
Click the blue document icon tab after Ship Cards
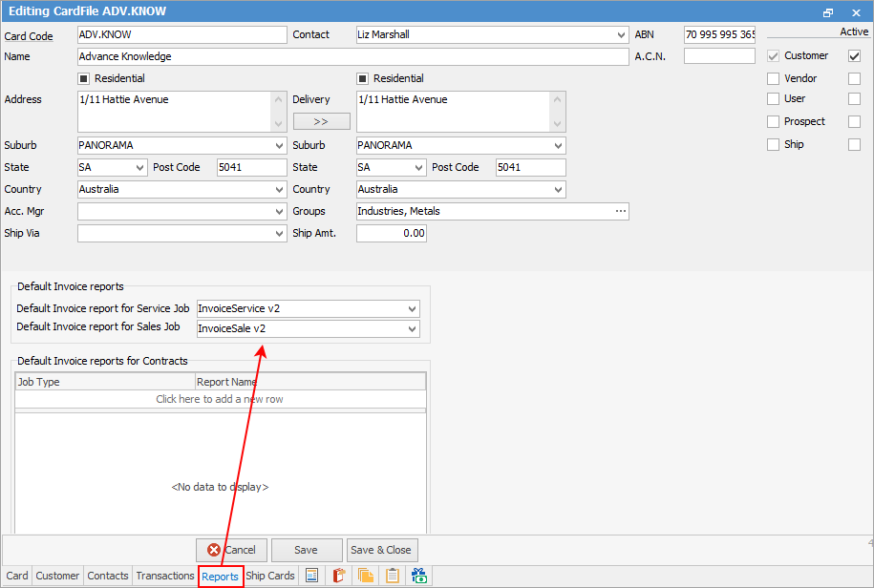tap(311, 576)
